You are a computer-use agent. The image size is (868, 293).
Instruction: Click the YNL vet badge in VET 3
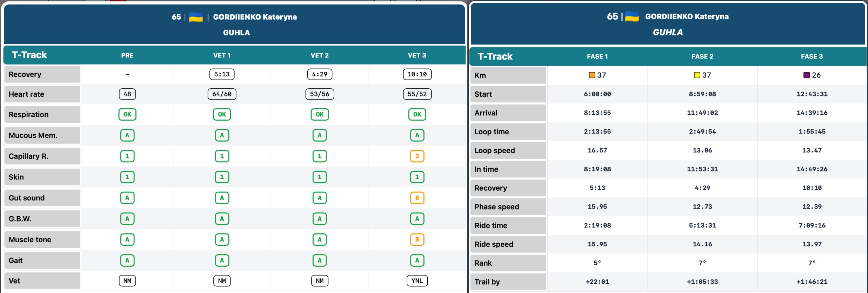coord(417,281)
